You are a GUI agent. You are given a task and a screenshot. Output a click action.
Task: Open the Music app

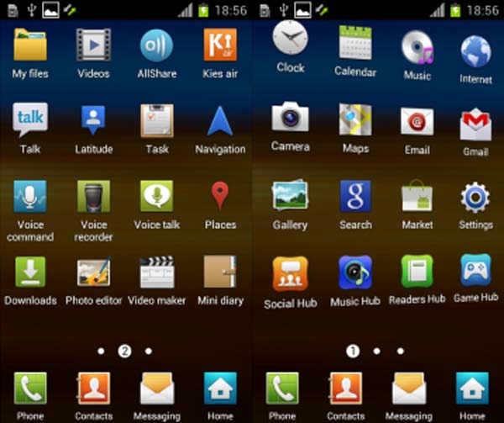pos(417,47)
